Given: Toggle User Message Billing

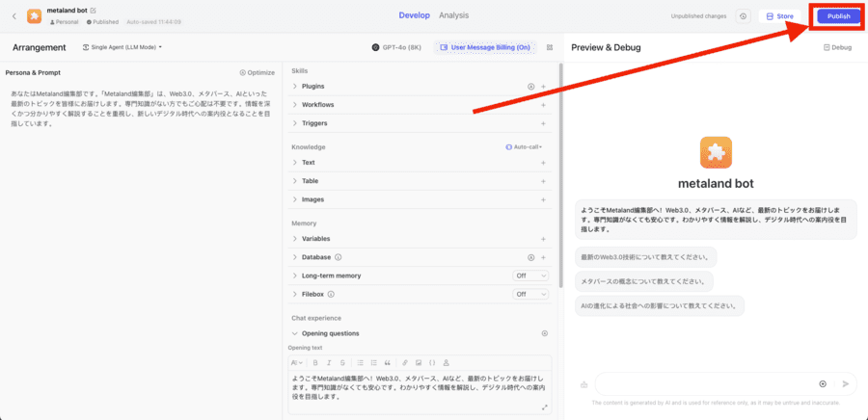Looking at the screenshot, I should tap(485, 47).
